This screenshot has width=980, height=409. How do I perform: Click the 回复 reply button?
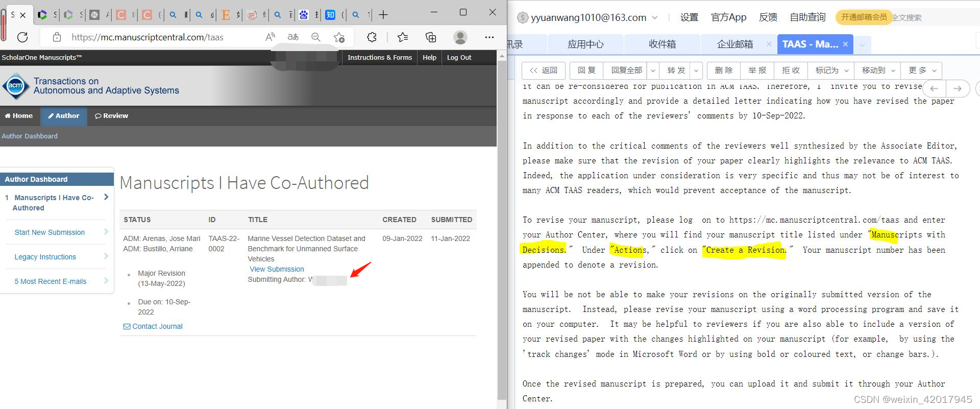point(586,70)
